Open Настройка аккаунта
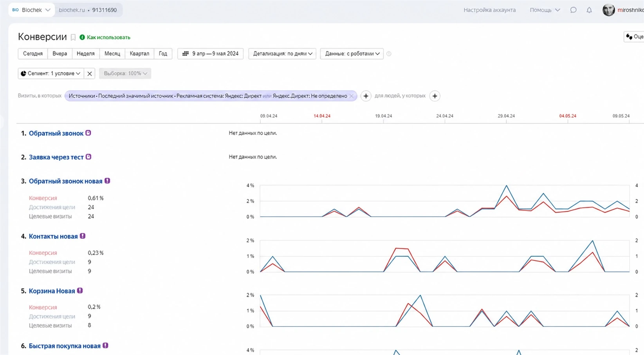The image size is (644, 355). [x=489, y=10]
